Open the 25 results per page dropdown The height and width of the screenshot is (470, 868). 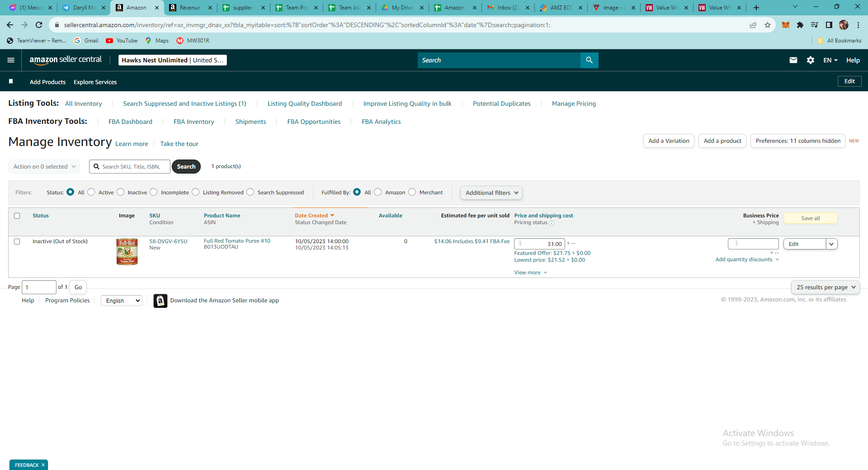[x=826, y=287]
